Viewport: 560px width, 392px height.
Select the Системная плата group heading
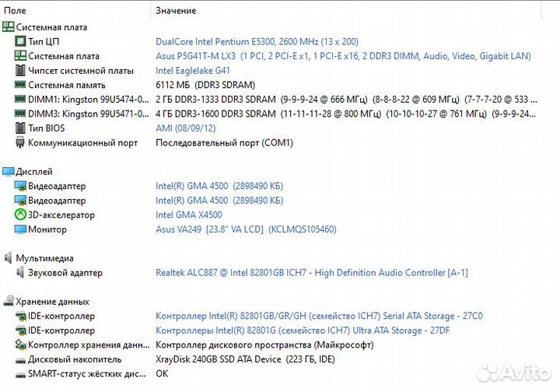pyautogui.click(x=51, y=27)
